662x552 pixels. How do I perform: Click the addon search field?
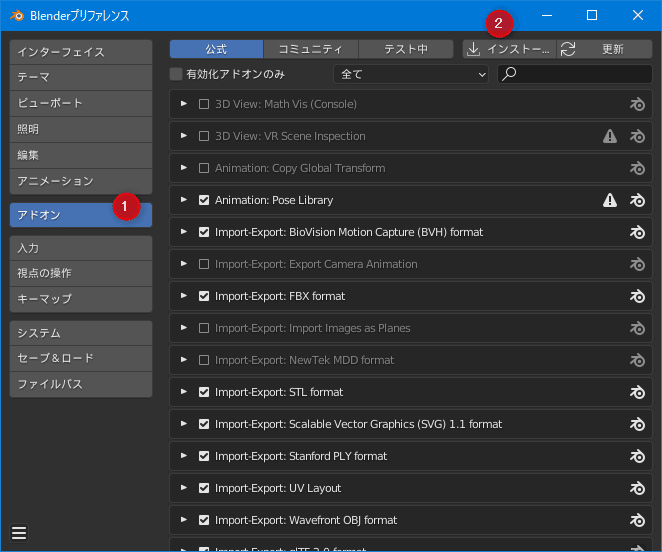point(575,74)
